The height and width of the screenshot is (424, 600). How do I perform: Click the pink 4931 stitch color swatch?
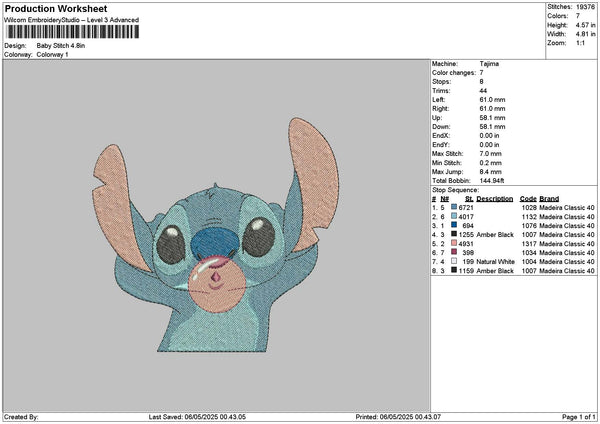455,243
